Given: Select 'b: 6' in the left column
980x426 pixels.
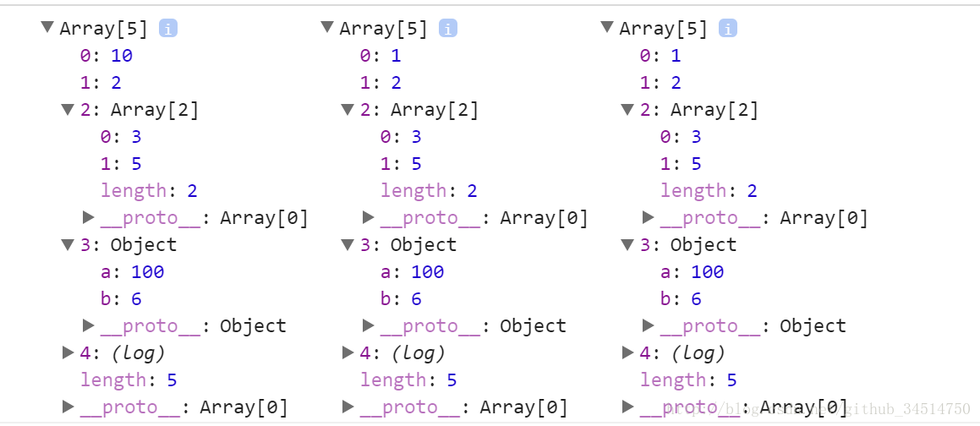Looking at the screenshot, I should [121, 298].
